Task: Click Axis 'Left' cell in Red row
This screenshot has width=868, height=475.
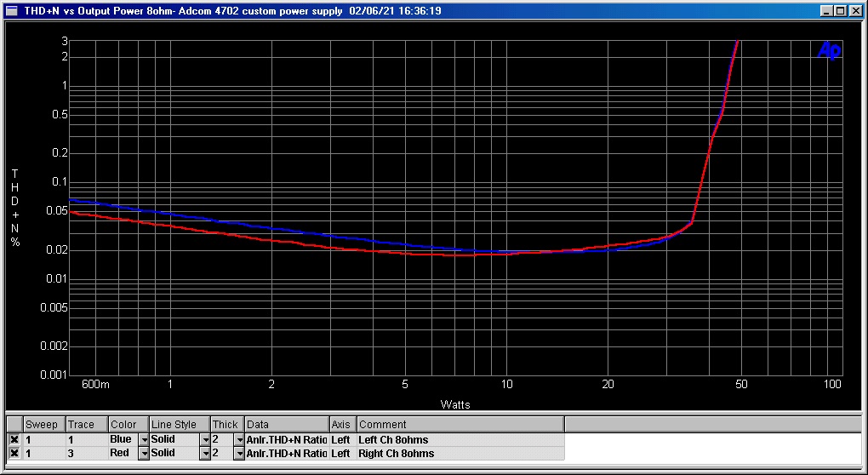Action: [x=343, y=454]
